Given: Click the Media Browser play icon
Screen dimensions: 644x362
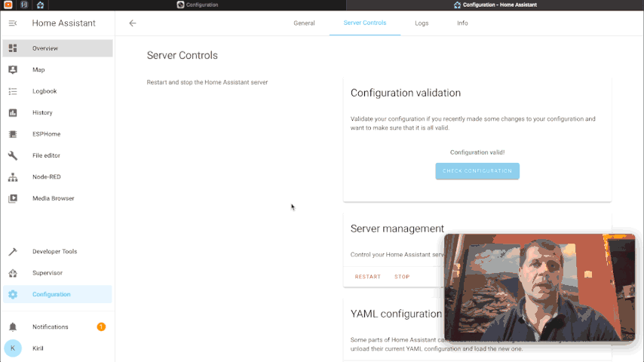Looking at the screenshot, I should pyautogui.click(x=13, y=198).
